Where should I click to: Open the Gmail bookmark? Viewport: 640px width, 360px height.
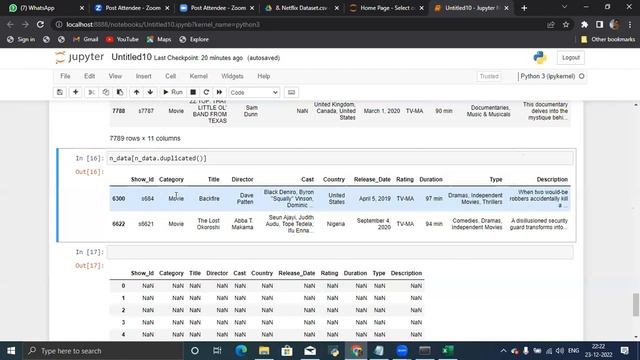[x=85, y=40]
